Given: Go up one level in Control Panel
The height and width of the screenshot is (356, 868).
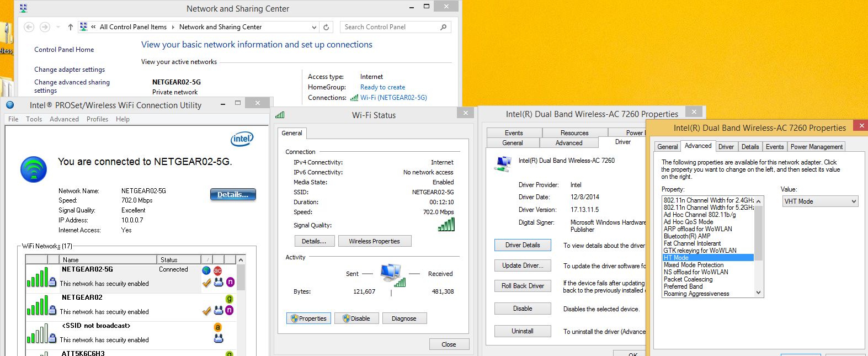Looking at the screenshot, I should [x=70, y=27].
